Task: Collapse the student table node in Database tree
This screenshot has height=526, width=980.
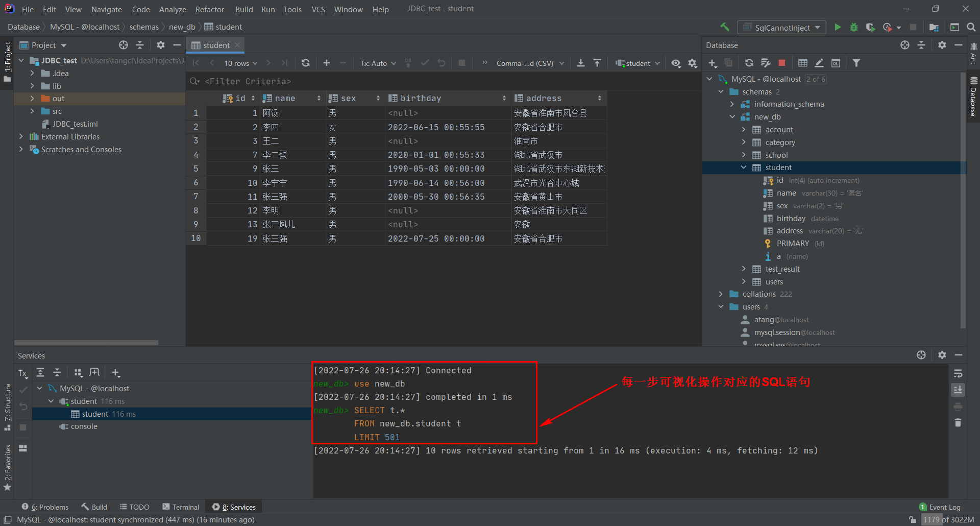Action: coord(744,168)
